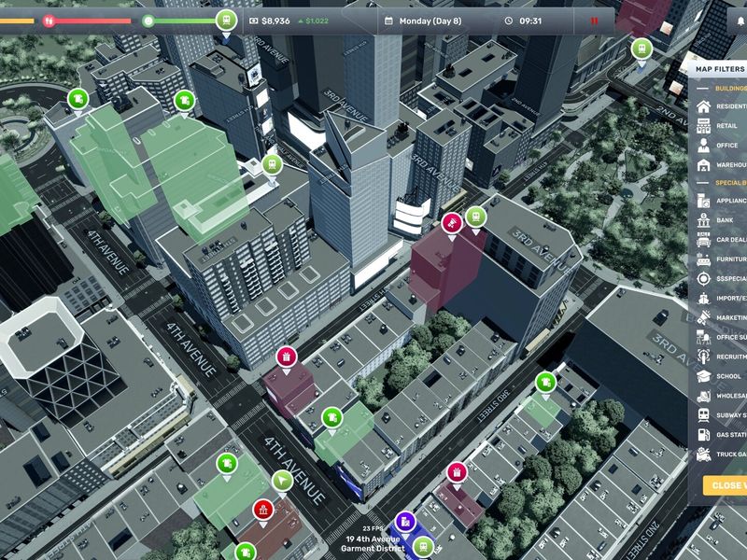This screenshot has height=560, width=747.
Task: Click the yellow energy bar
Action: [x=17, y=21]
